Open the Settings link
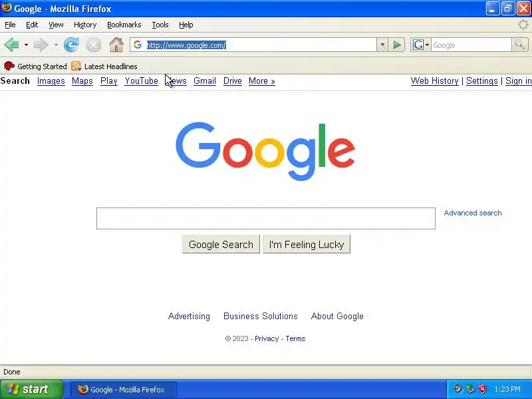The width and height of the screenshot is (532, 399). coord(481,81)
